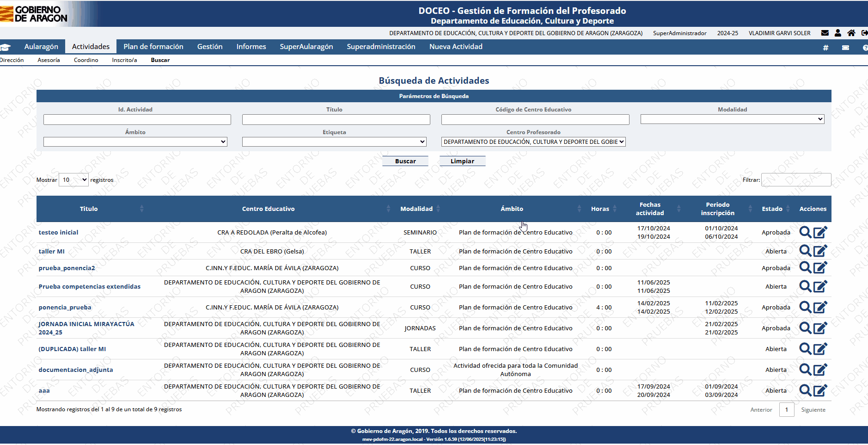Open the Centro Profesorado dropdown
Viewport: 868px width, 445px height.
(x=533, y=142)
